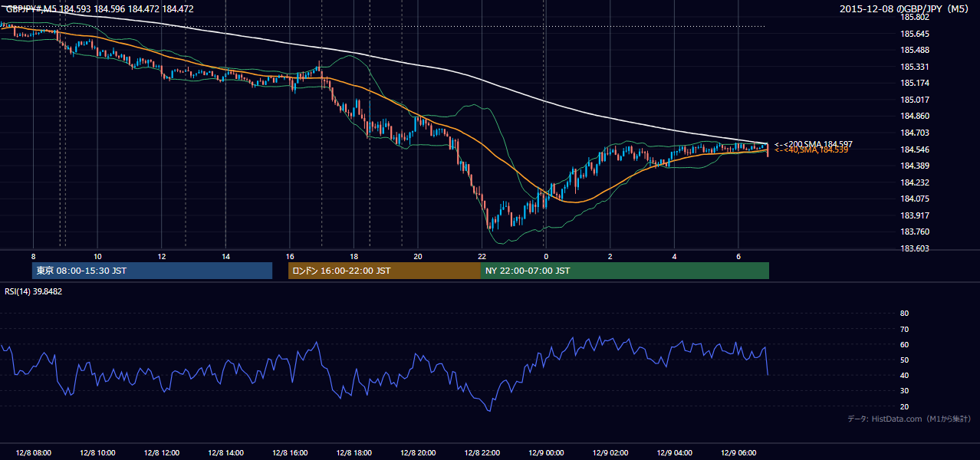The height and width of the screenshot is (460, 980).
Task: Click the 12/8 22:00 time axis label
Action: click(x=482, y=452)
